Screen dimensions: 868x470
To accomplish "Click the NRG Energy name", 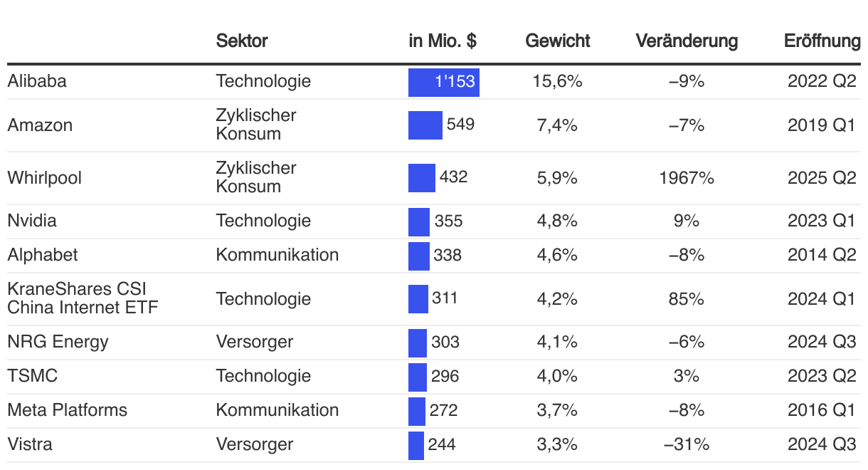I will point(58,342).
